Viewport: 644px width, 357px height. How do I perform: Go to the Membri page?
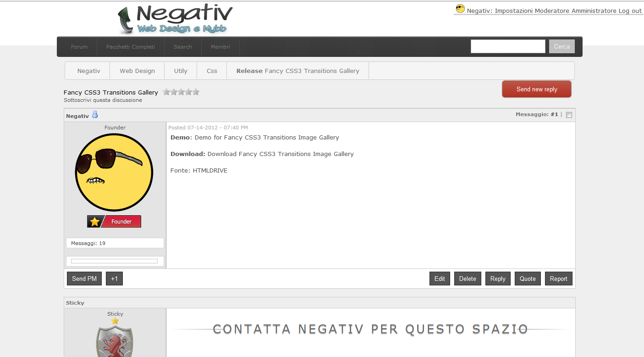coord(220,47)
